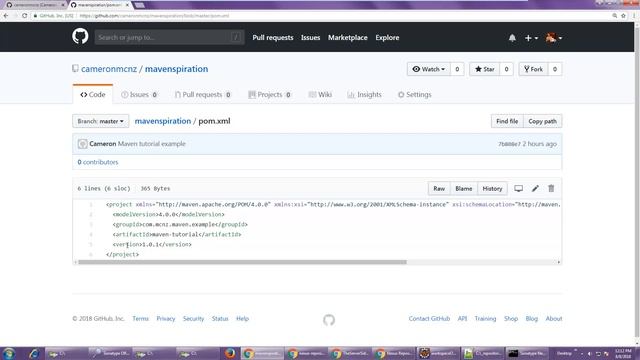Delete the file with the trash icon
The image size is (640, 360).
click(x=551, y=189)
